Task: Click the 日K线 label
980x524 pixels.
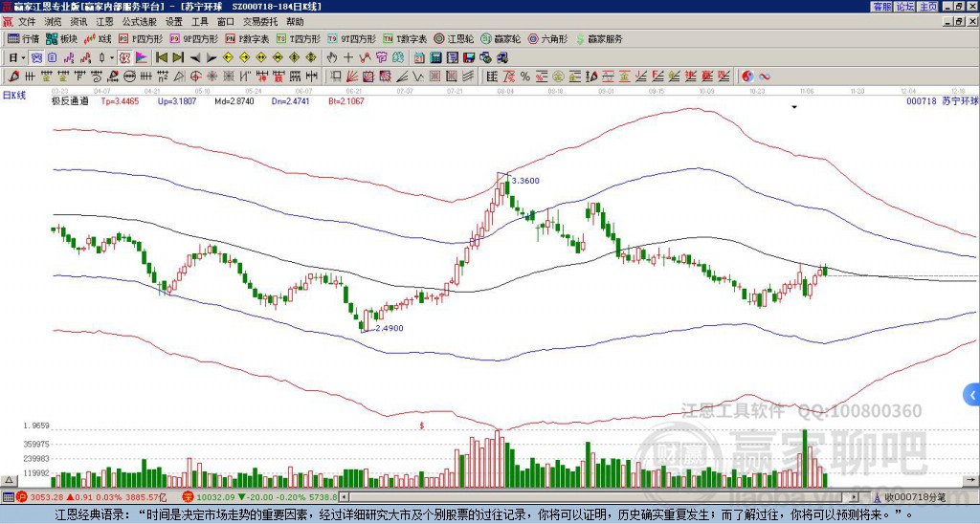Action: click(14, 95)
